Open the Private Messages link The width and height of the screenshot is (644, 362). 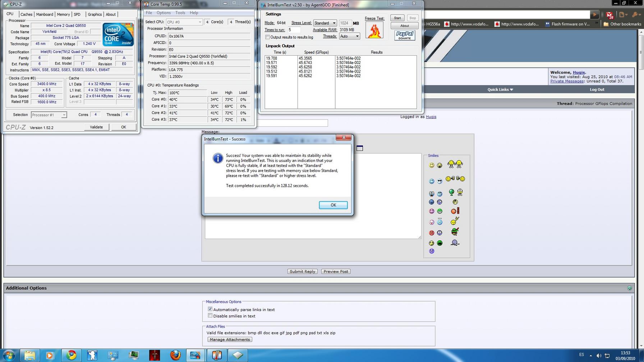pos(567,81)
